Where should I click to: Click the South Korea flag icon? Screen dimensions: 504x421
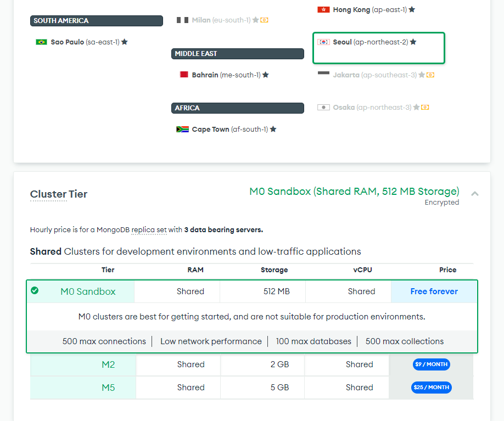[323, 42]
